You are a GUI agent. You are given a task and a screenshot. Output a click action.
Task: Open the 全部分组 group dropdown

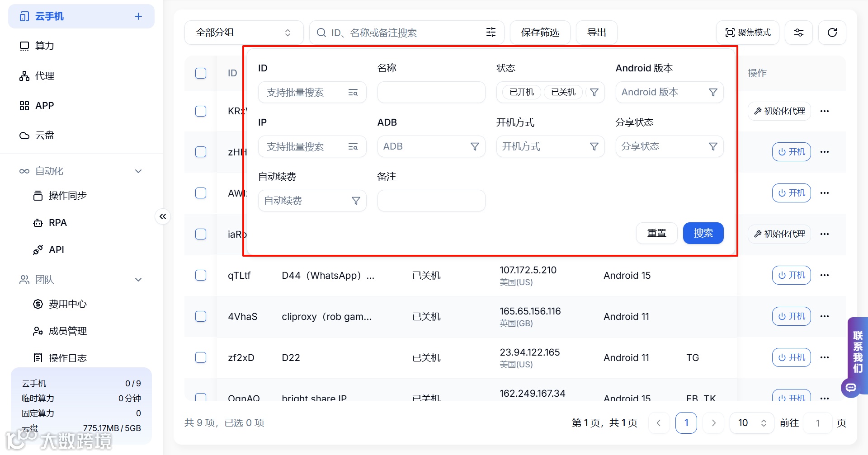click(244, 33)
